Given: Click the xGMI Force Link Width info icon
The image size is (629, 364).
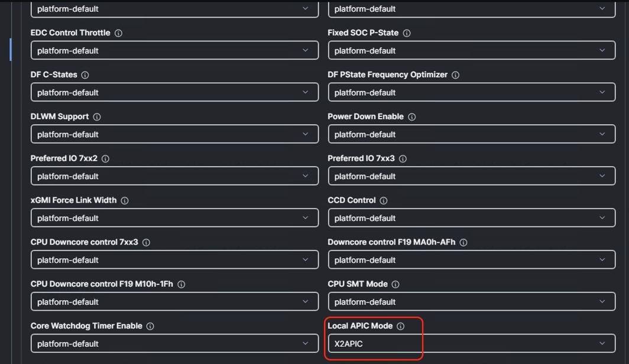Looking at the screenshot, I should tap(125, 200).
